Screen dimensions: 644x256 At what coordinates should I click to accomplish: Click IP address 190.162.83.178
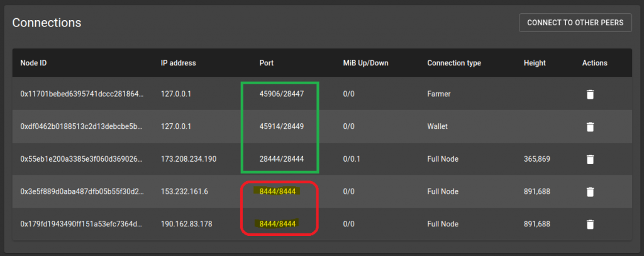pos(186,224)
